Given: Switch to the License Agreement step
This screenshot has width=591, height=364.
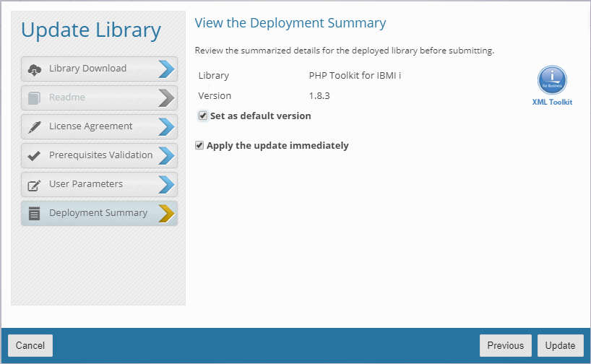Looking at the screenshot, I should (91, 126).
